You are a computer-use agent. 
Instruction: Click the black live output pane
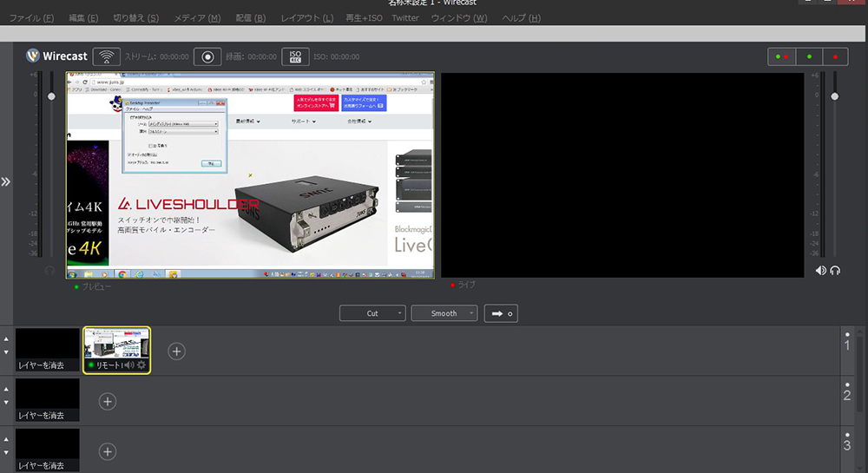pos(622,174)
